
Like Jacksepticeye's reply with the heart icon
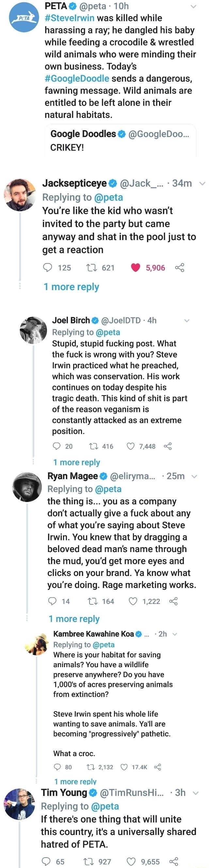point(135,268)
